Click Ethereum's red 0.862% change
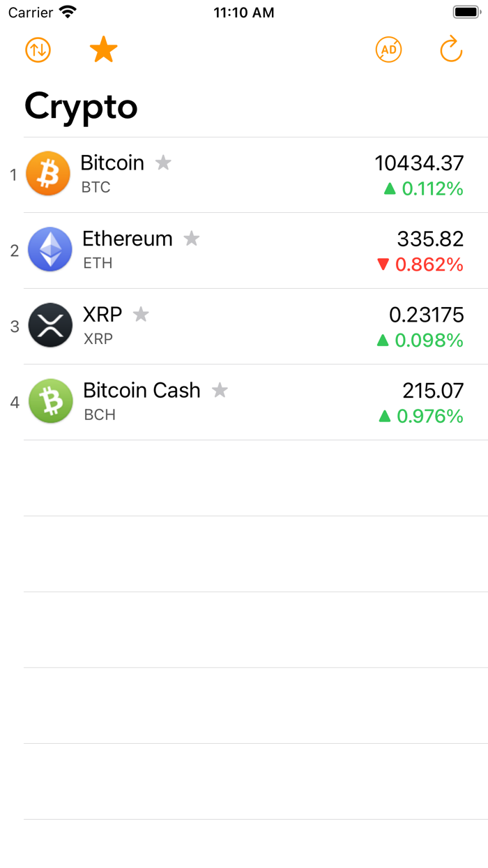Screen dimensions: 488x868 426,266
